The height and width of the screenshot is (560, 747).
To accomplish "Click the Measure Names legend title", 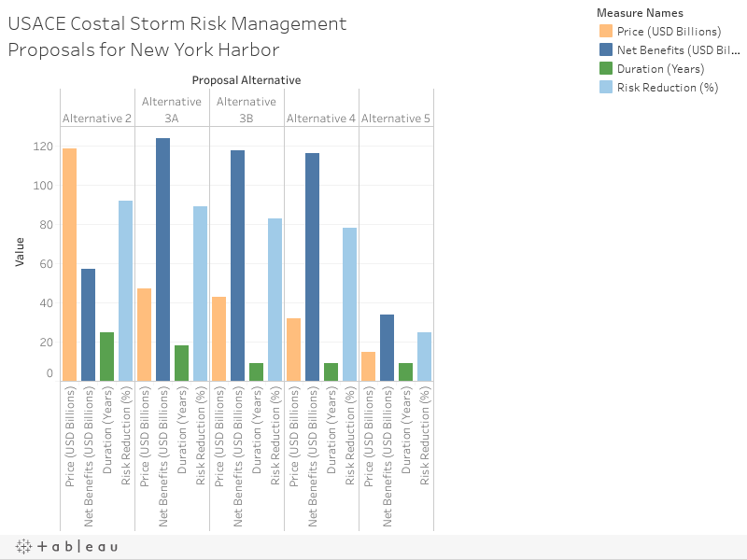I will coord(640,13).
